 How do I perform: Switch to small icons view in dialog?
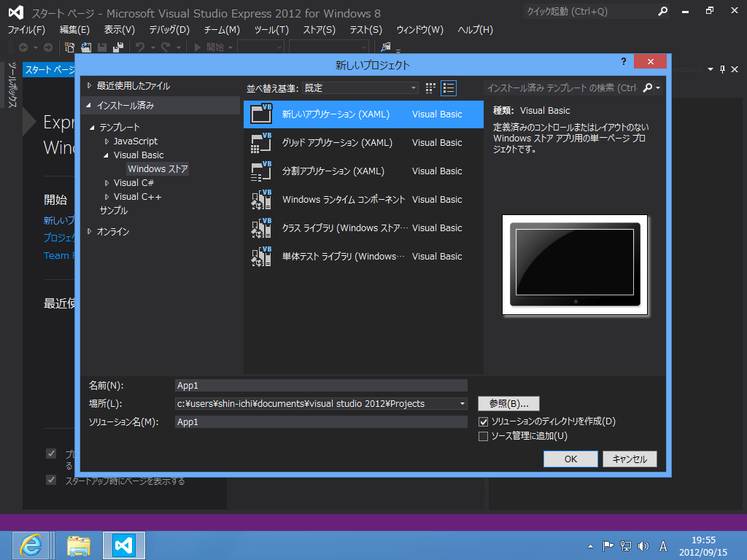(430, 88)
